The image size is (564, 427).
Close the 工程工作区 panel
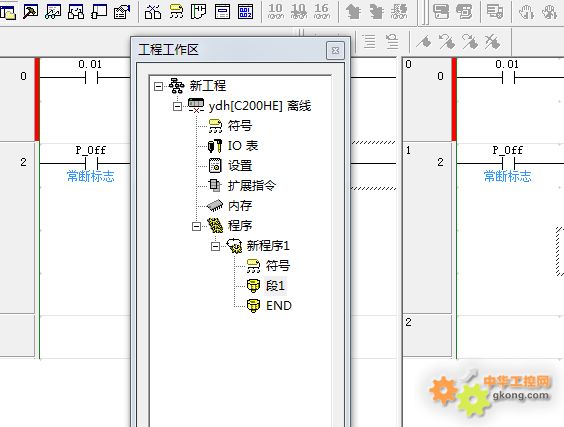coord(335,50)
